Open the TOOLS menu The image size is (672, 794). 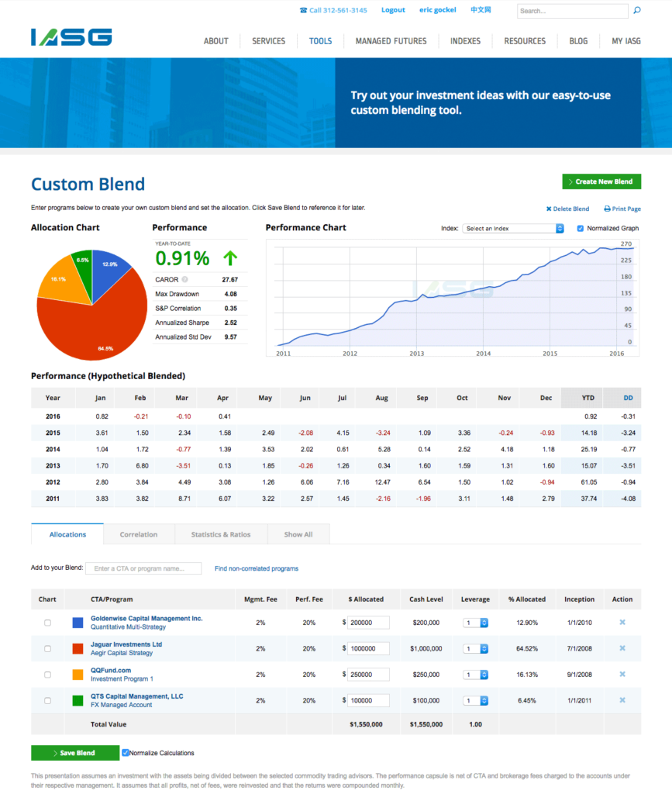point(320,41)
